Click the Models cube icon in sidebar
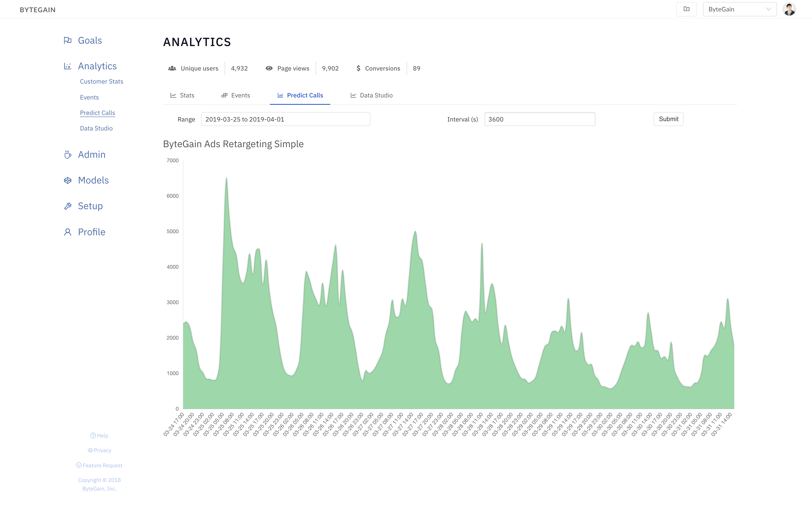Image resolution: width=812 pixels, height=517 pixels. [x=68, y=180]
